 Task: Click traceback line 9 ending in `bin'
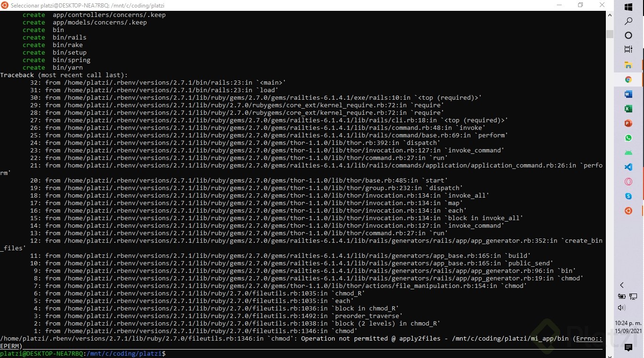305,270
